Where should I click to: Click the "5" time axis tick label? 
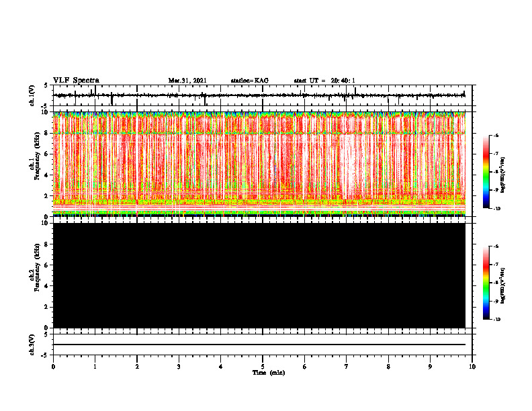pos(263,367)
